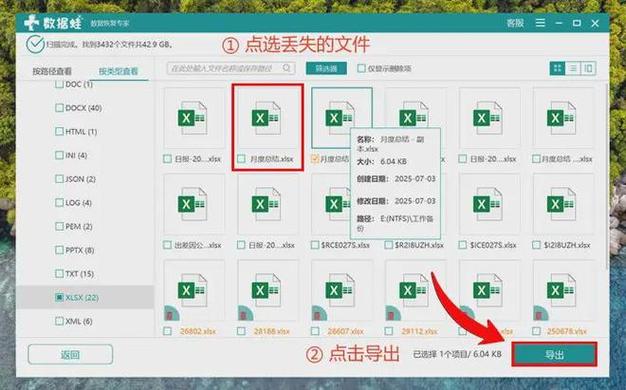Click the $RCE027S.xlsx file name

(x=346, y=245)
